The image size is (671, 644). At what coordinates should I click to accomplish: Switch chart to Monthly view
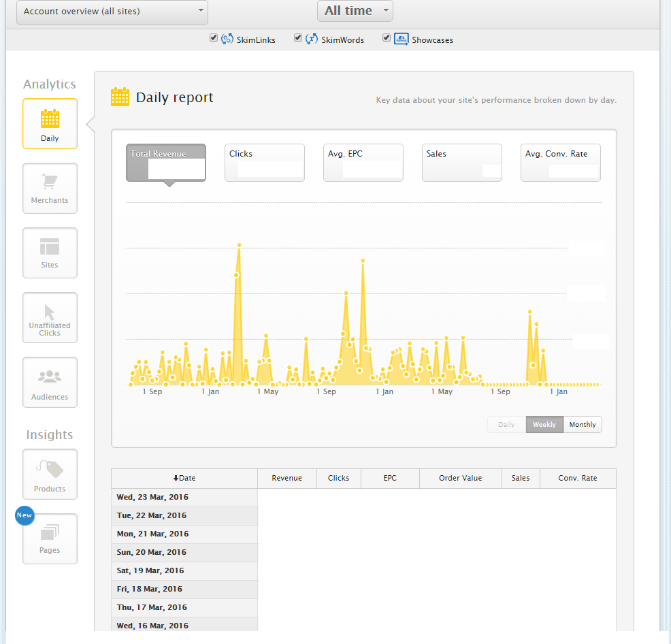(583, 425)
